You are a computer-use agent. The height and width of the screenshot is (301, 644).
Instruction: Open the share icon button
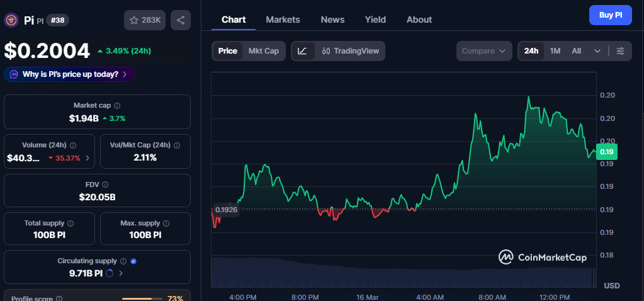click(x=181, y=20)
